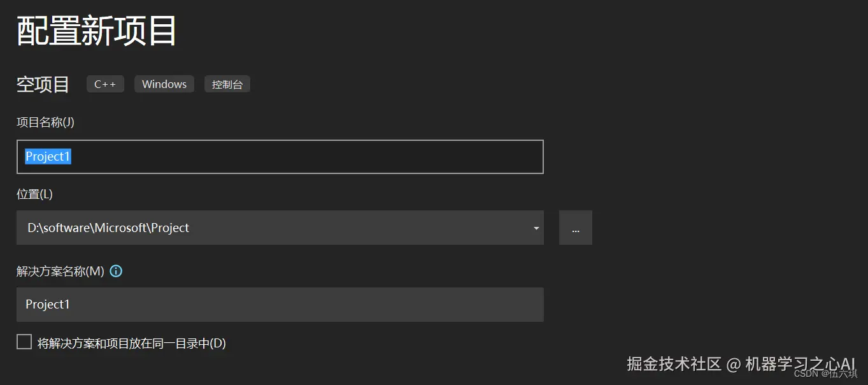Click the 解决方案名称(M) label
Screen dimensions: 868x385
[x=60, y=271]
